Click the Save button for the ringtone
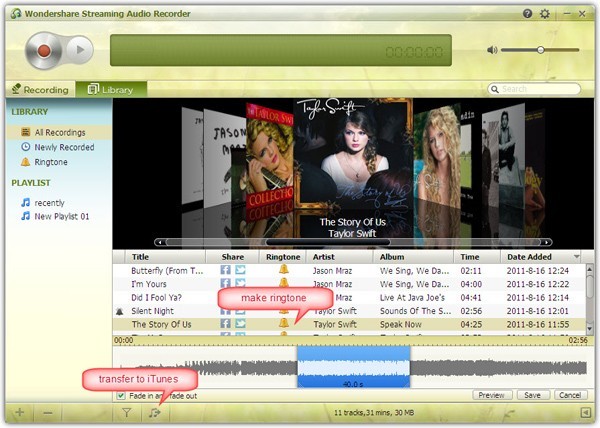The width and height of the screenshot is (600, 428). click(533, 395)
